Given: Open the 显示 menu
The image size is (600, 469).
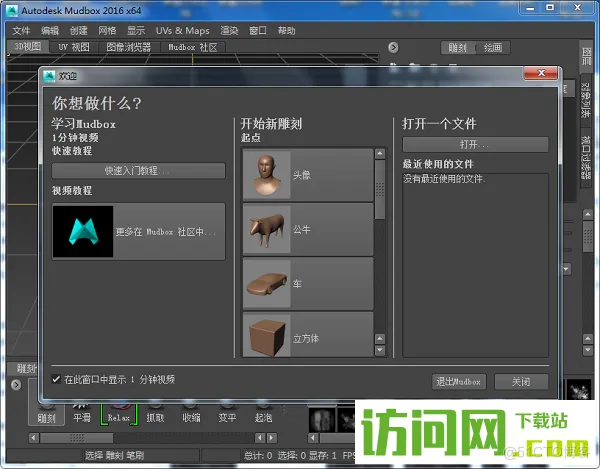Looking at the screenshot, I should point(136,31).
